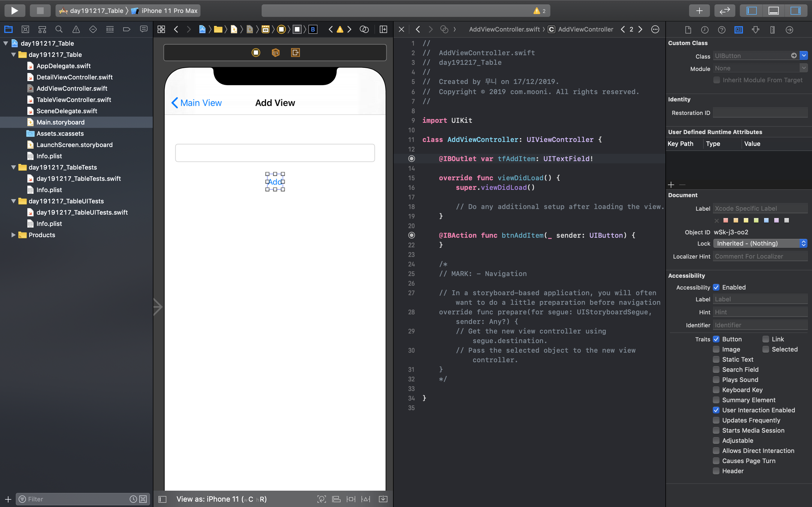Open the Connections inspector arrow icon
Viewport: 812px width, 507px height.
(x=789, y=30)
